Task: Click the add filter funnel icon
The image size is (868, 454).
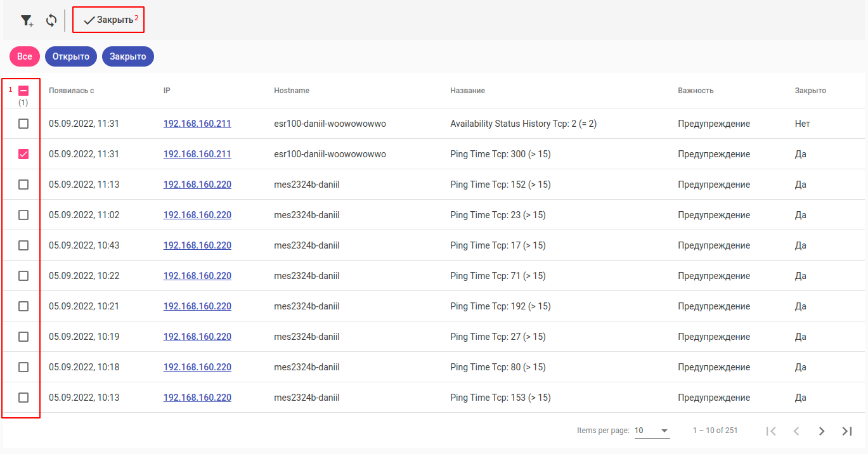Action: (26, 21)
